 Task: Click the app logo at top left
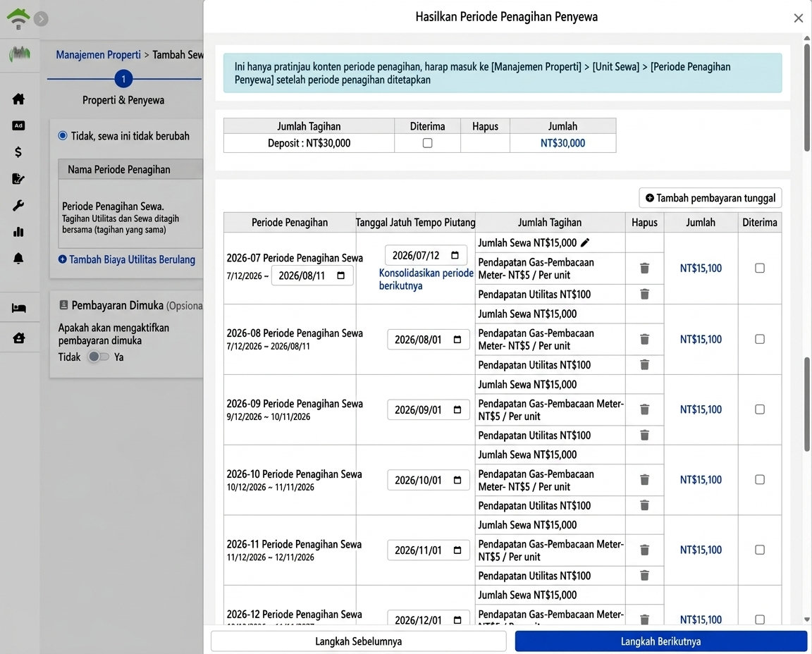(x=18, y=18)
